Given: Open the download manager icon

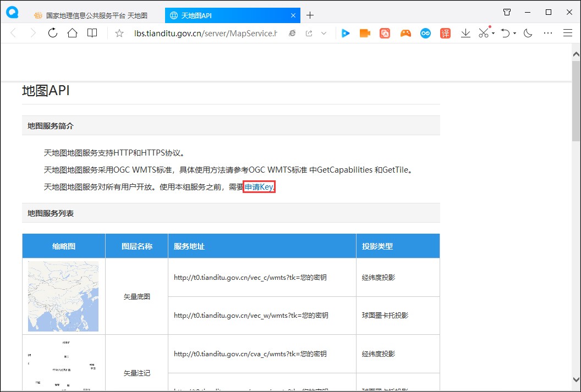Looking at the screenshot, I should [465, 33].
